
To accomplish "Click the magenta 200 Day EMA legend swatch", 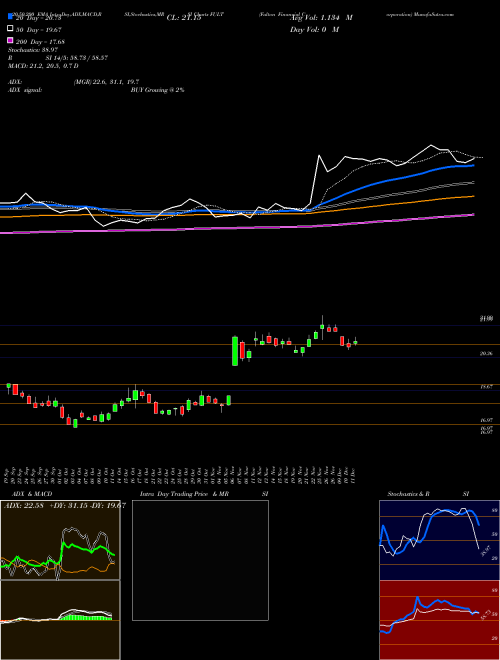I will pos(10,41).
